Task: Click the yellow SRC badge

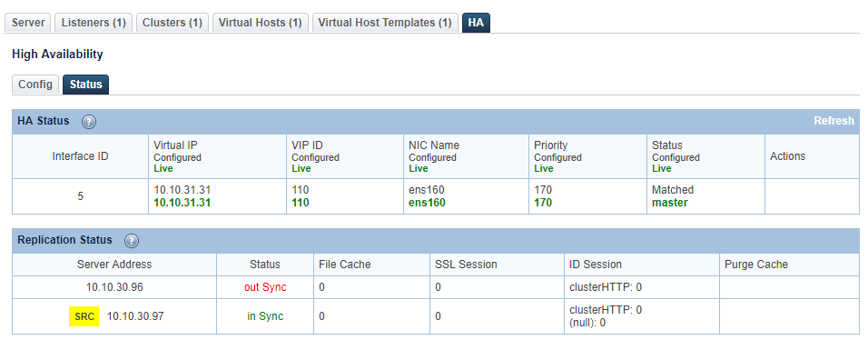Action: tap(84, 316)
